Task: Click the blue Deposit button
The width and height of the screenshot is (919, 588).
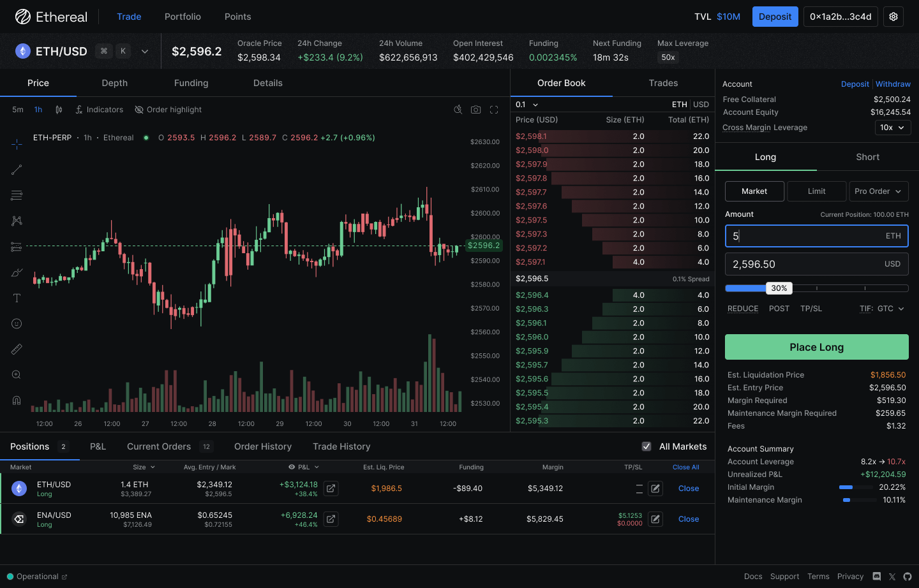Action: [775, 17]
